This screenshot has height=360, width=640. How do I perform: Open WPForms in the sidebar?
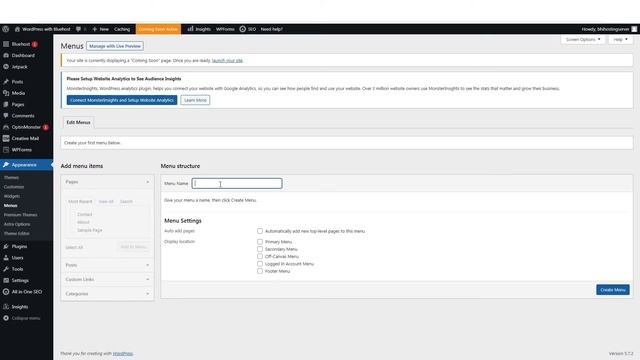21,150
